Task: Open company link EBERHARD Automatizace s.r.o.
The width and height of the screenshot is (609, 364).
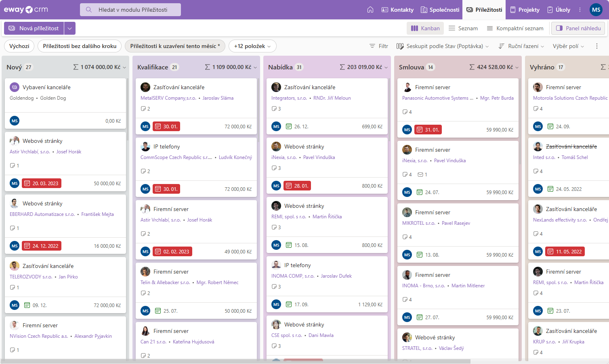Action: coord(42,214)
